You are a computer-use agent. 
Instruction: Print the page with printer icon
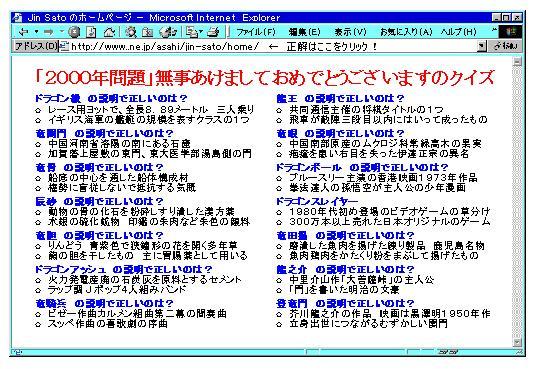tap(213, 32)
